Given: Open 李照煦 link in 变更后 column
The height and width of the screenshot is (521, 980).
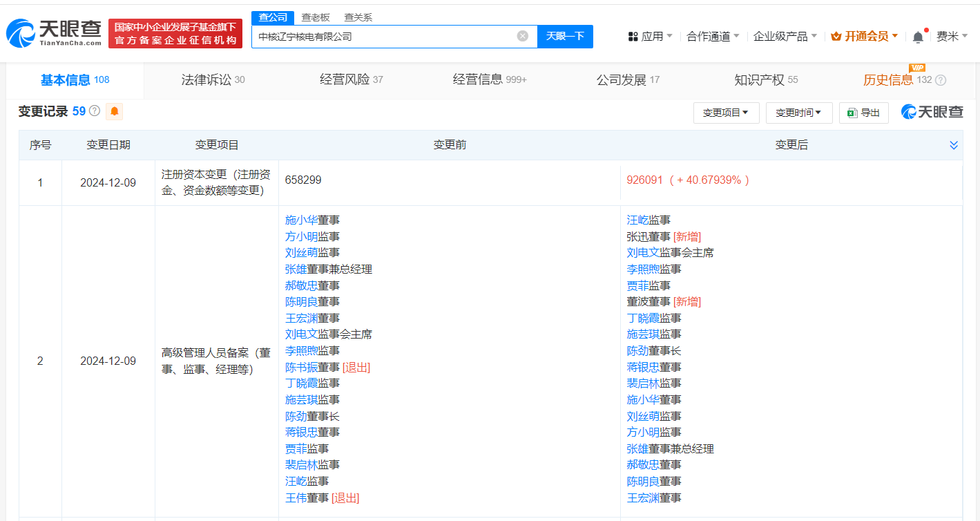Looking at the screenshot, I should 643,269.
